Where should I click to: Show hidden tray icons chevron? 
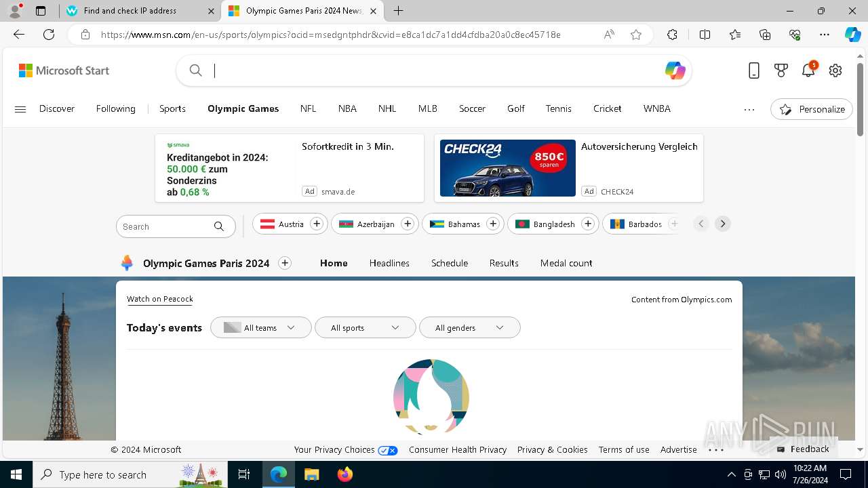731,474
